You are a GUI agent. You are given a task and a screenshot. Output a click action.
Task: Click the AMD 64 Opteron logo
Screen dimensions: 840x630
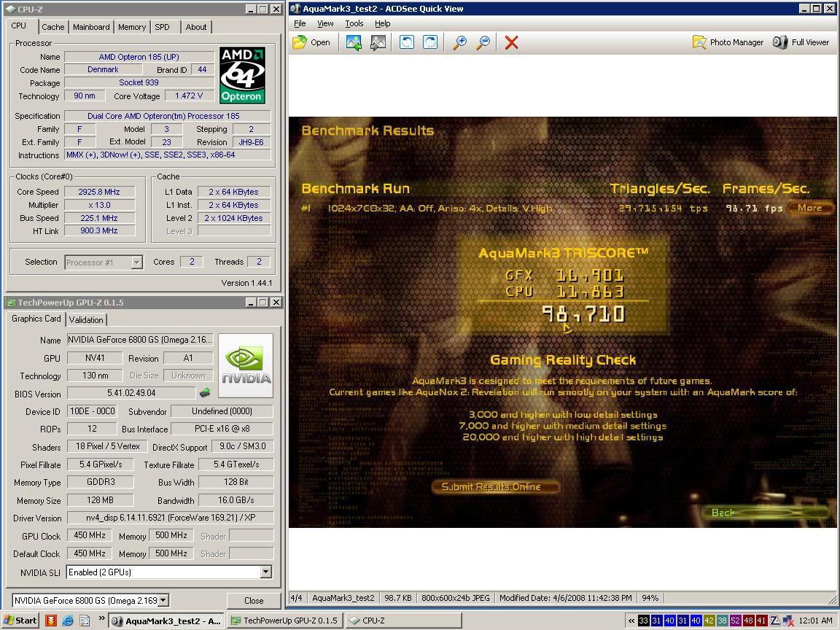(x=242, y=75)
